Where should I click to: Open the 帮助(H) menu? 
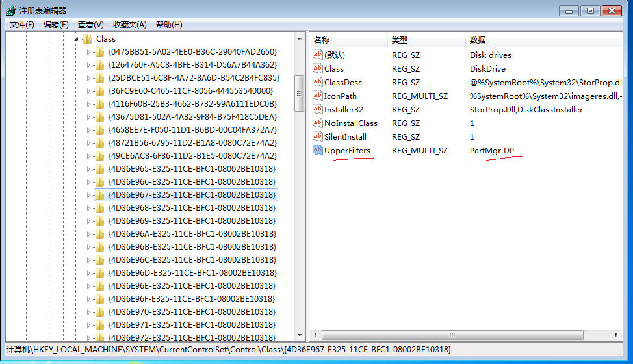click(x=169, y=25)
